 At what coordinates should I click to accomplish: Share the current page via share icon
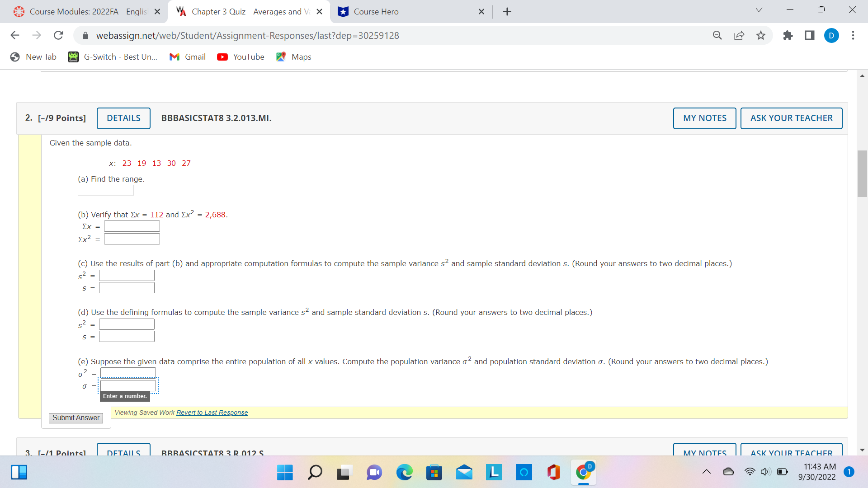coord(739,35)
